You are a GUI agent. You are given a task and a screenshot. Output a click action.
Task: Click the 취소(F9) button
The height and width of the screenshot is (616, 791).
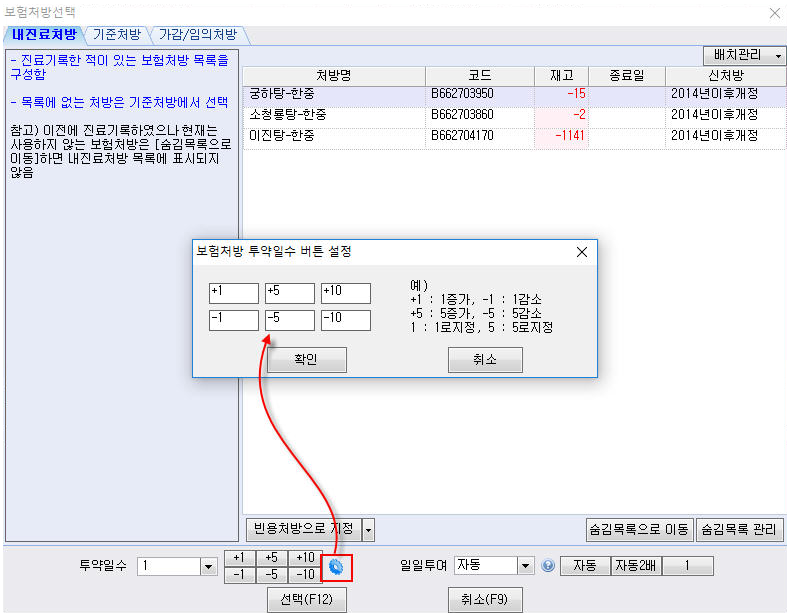click(485, 599)
